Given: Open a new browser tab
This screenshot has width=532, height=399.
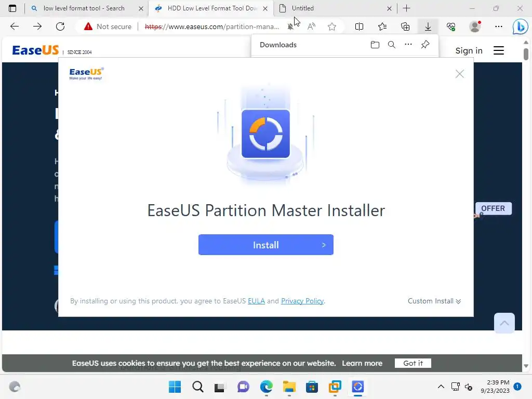Looking at the screenshot, I should 406,8.
